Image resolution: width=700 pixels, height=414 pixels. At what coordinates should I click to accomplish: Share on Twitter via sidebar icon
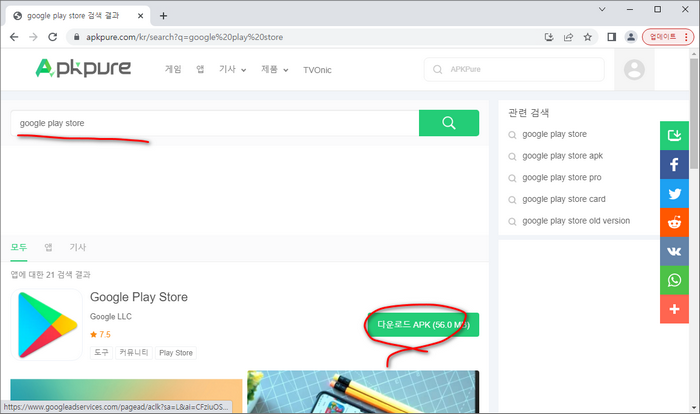[674, 193]
